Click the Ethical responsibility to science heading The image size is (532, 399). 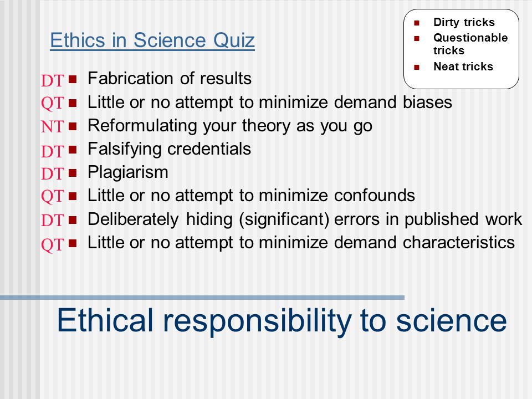coord(282,320)
